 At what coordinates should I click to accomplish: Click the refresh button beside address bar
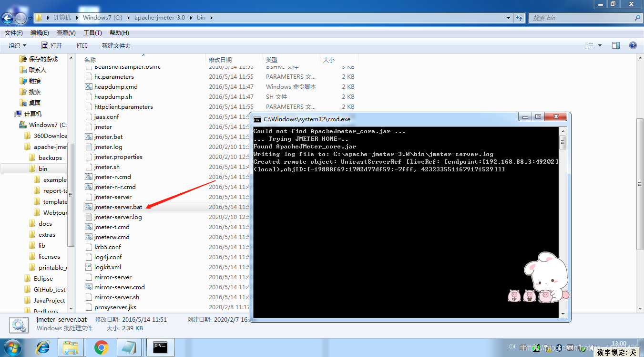coord(519,18)
